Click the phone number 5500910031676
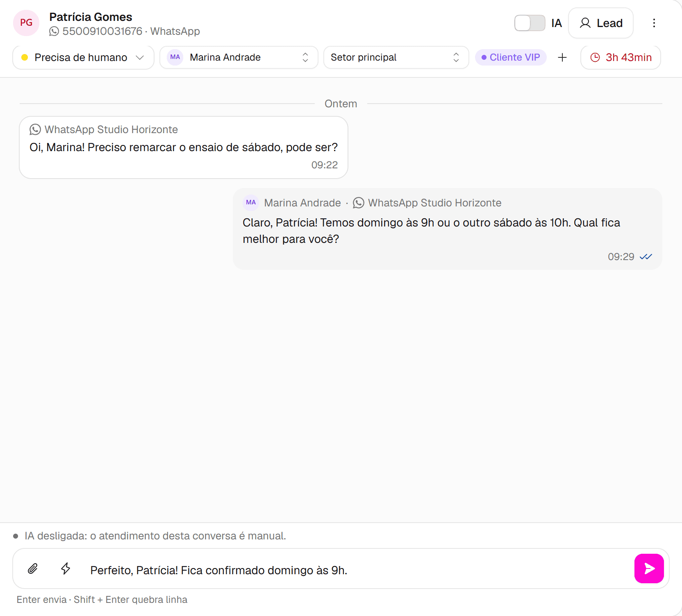This screenshot has height=616, width=682. [102, 31]
